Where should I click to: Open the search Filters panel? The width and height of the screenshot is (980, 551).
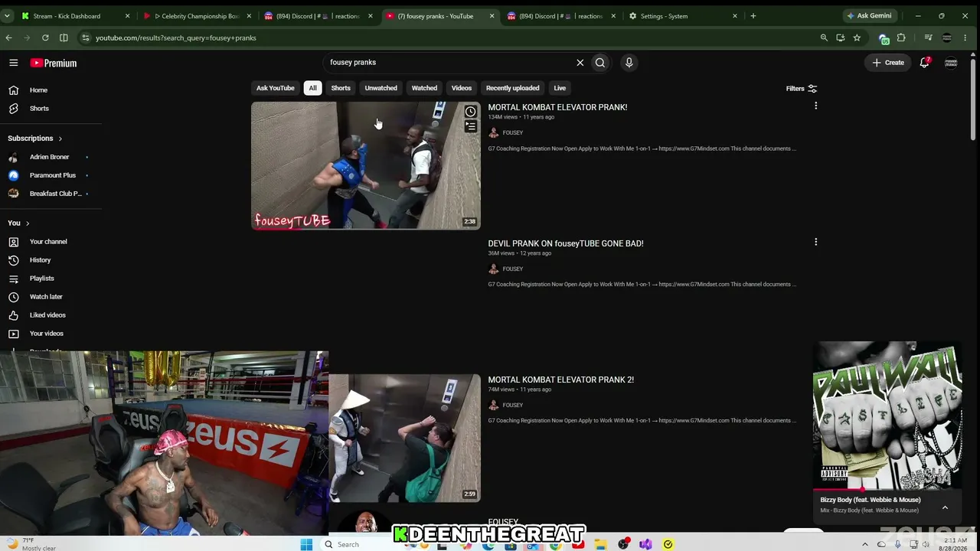click(802, 88)
